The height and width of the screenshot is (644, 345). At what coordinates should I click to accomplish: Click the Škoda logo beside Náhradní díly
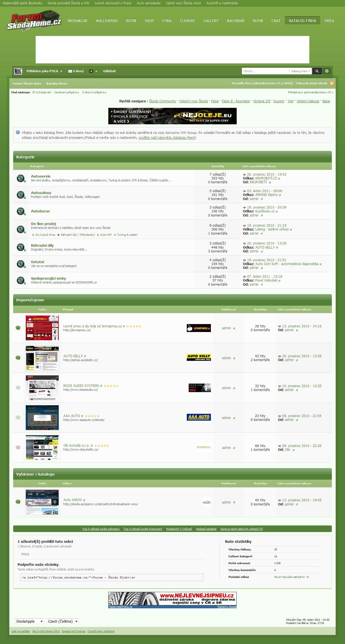click(21, 247)
